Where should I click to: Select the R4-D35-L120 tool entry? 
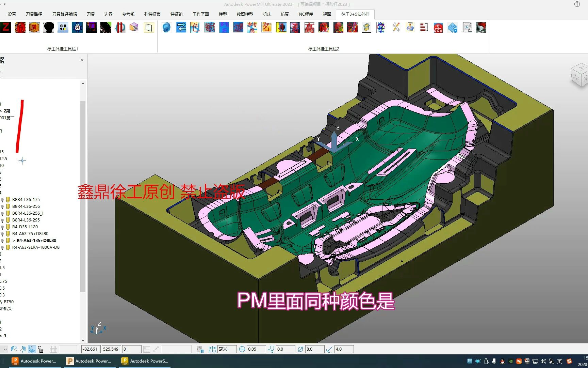click(25, 227)
